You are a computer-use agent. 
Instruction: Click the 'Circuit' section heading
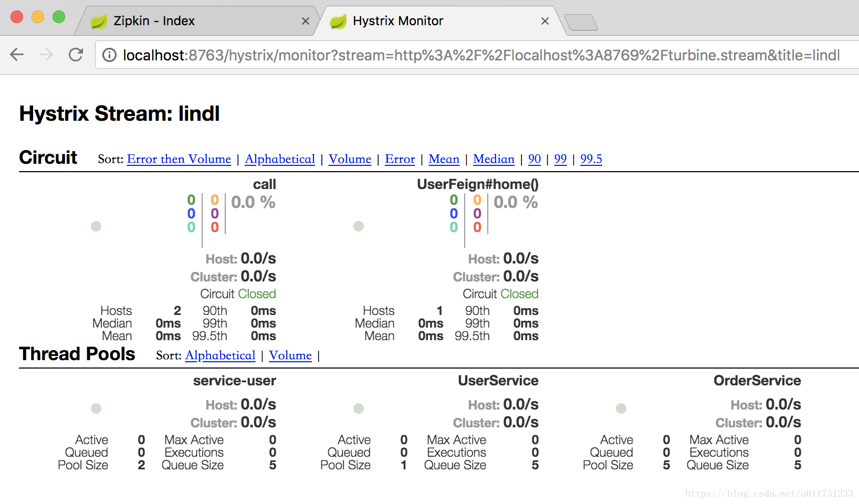[48, 157]
